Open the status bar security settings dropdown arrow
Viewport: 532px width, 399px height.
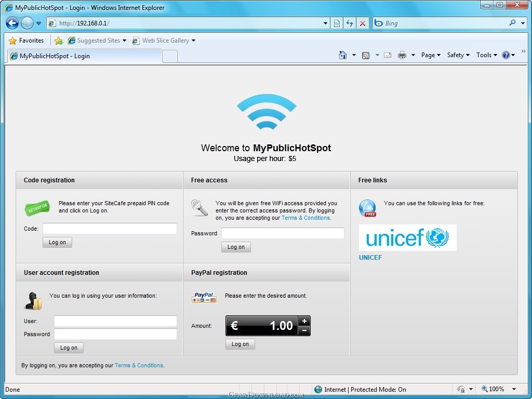(x=471, y=390)
